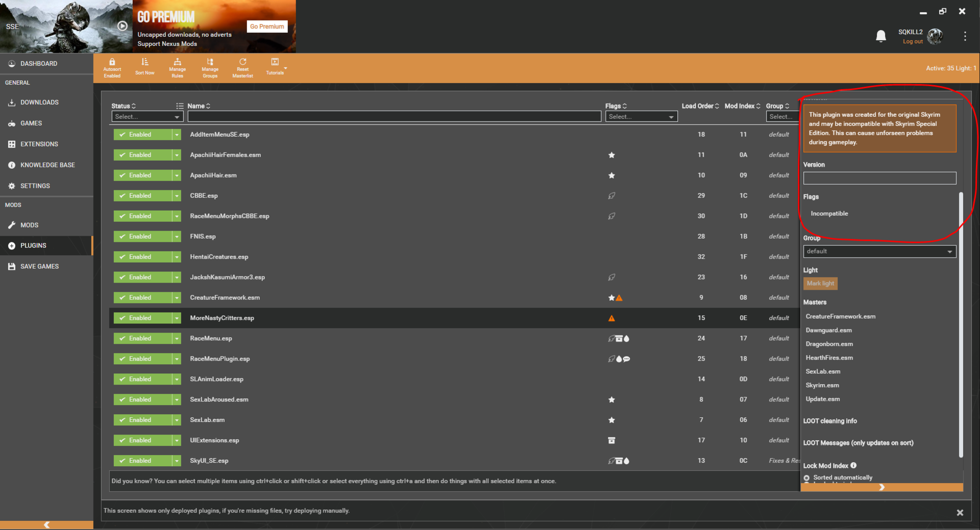Open the Status filter dropdown
This screenshot has width=980, height=530.
(x=147, y=117)
